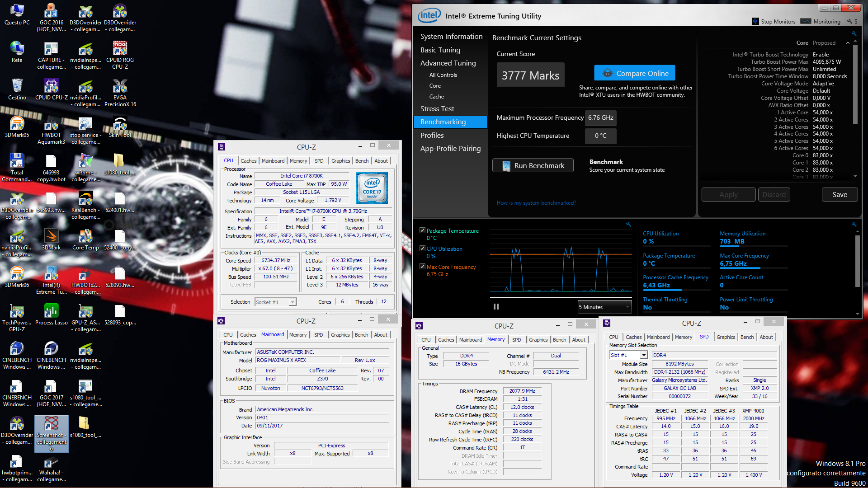This screenshot has height=488, width=868.
Task: Open the Screenshot collegamento desktop icon
Action: [51, 433]
